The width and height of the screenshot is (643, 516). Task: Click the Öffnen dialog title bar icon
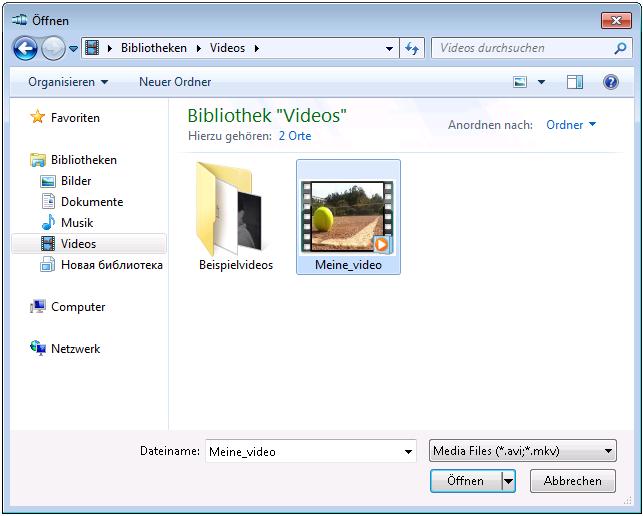point(20,20)
